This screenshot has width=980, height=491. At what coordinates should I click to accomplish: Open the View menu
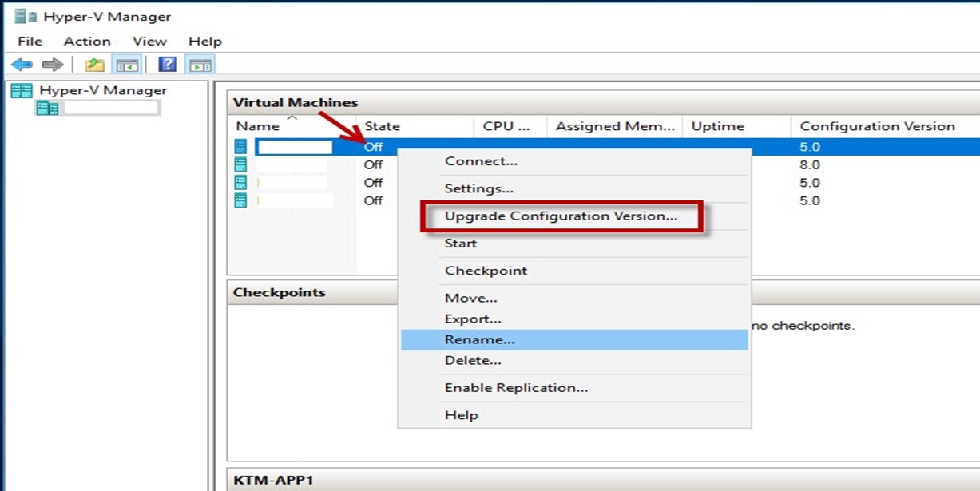[149, 41]
